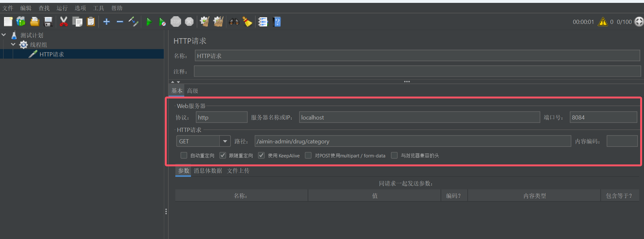Collapse the 线程组 tree node
Image resolution: width=644 pixels, height=239 pixels.
tap(13, 44)
